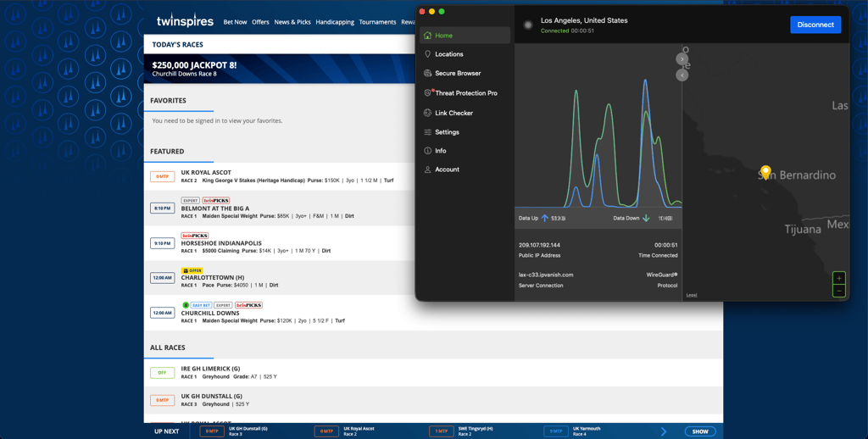The height and width of the screenshot is (439, 868).
Task: Click the twinspires logo
Action: coord(185,21)
